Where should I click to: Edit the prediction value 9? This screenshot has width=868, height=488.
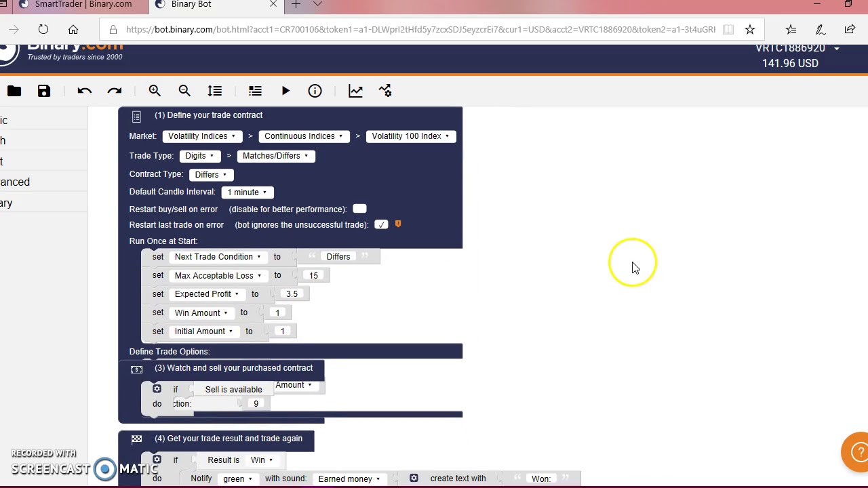pos(256,404)
